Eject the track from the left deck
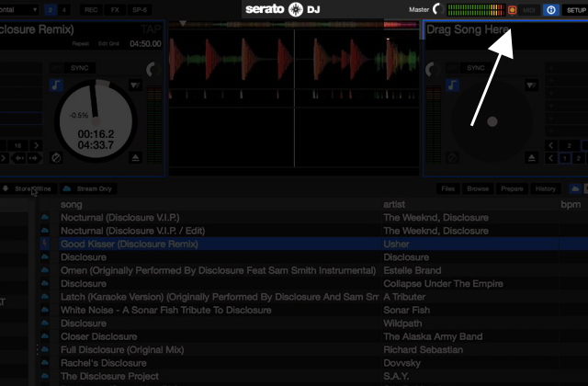 (x=135, y=157)
